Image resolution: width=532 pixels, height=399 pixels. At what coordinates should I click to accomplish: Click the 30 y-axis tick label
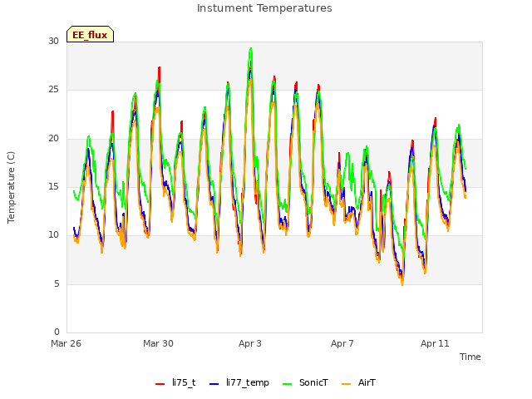point(53,41)
